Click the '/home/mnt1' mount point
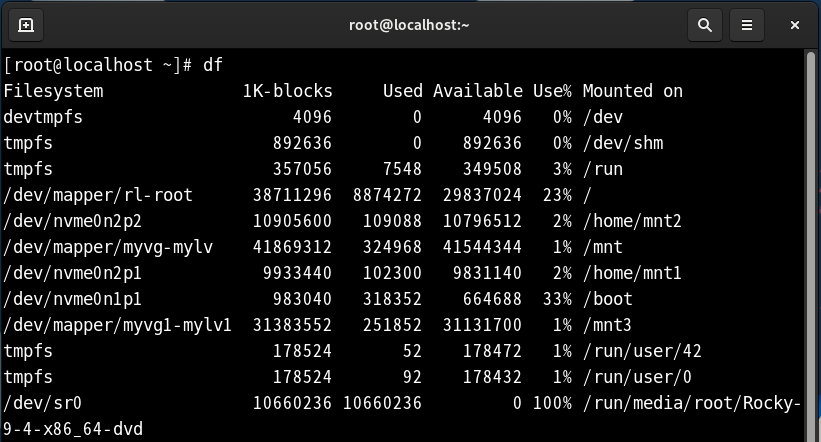This screenshot has width=821, height=442. coord(633,273)
